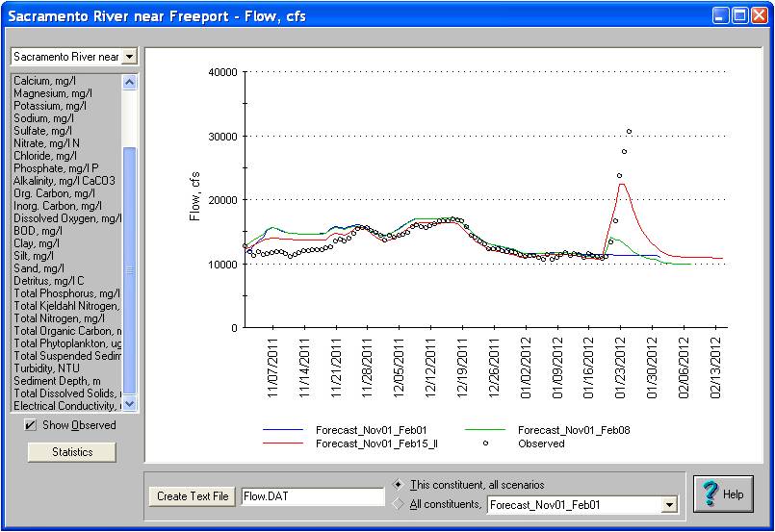Select Inorg. Carbon, mg/l constituent

[58, 206]
